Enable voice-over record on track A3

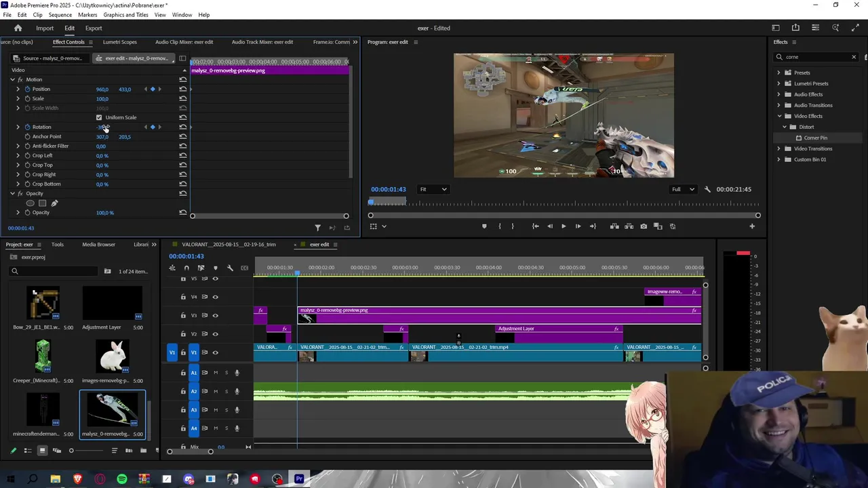pos(237,409)
